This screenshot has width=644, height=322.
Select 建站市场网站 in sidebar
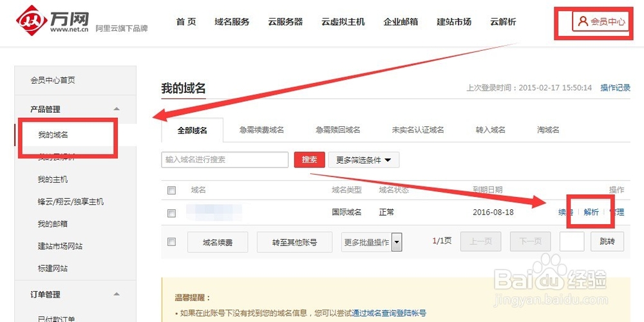tap(60, 246)
